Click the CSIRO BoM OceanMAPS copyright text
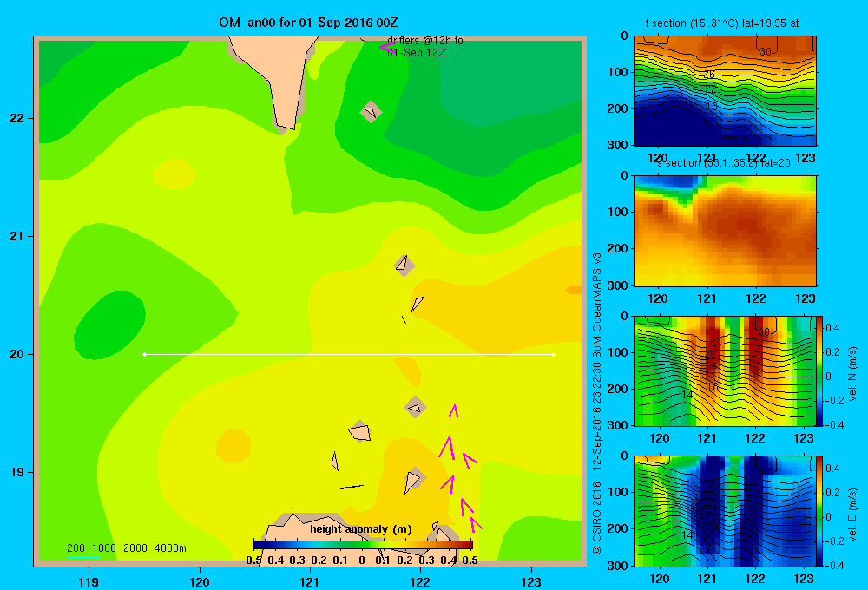Viewport: 868px width, 590px height. (x=597, y=404)
